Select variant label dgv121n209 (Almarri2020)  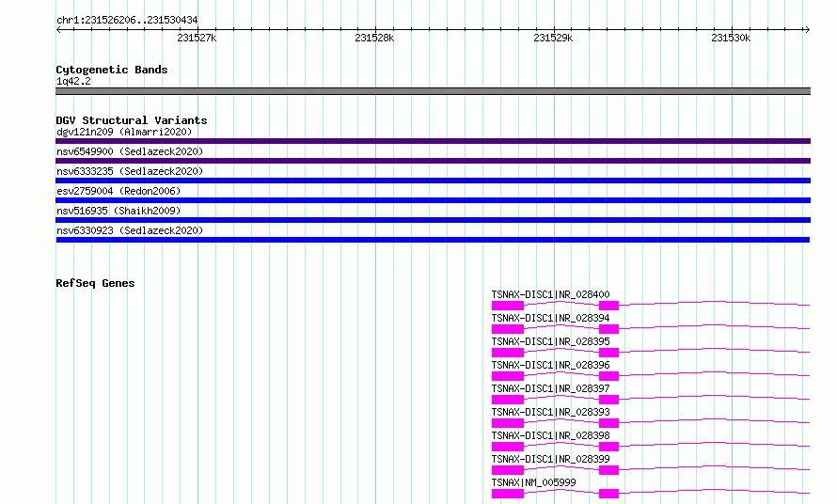click(124, 132)
